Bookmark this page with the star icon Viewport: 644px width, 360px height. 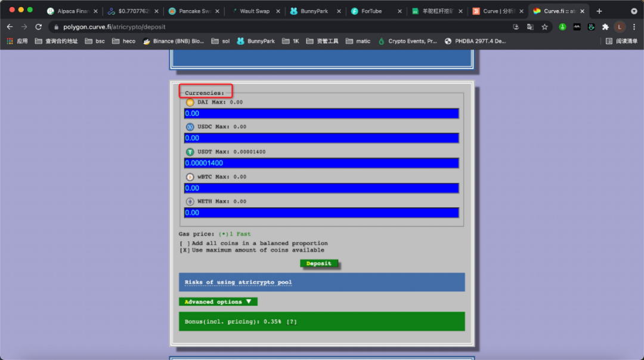click(544, 27)
